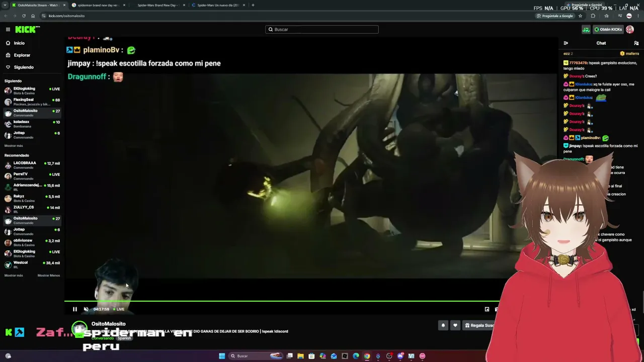Collapse the chat panel

click(566, 43)
